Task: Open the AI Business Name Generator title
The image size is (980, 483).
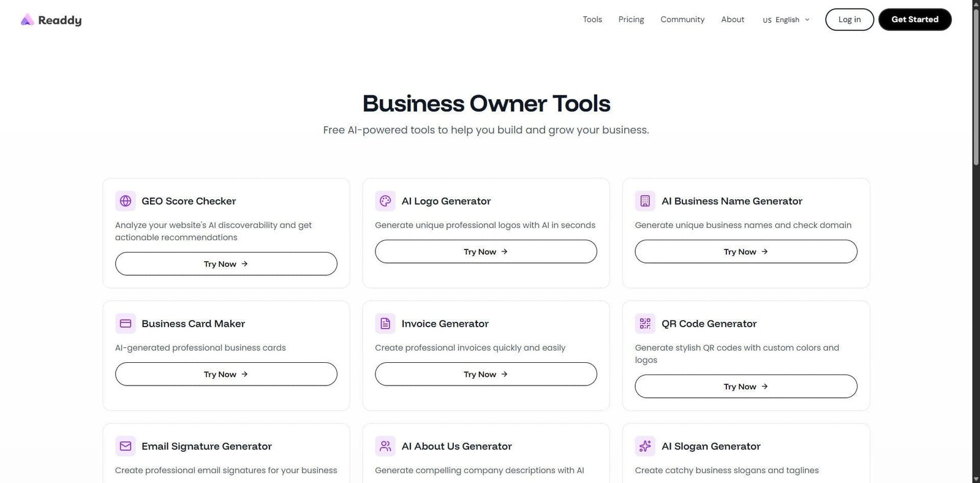Action: tap(732, 201)
